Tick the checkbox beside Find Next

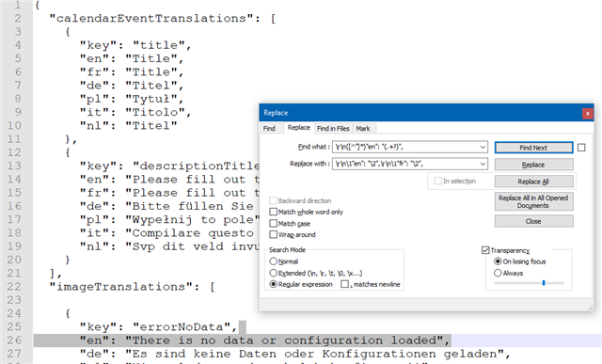point(581,148)
